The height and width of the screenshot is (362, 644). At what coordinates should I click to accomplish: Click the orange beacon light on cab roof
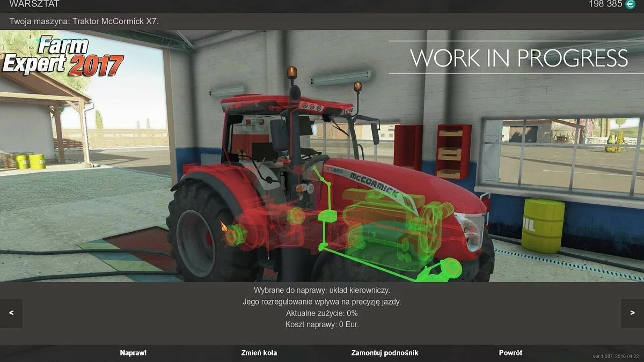pyautogui.click(x=292, y=72)
